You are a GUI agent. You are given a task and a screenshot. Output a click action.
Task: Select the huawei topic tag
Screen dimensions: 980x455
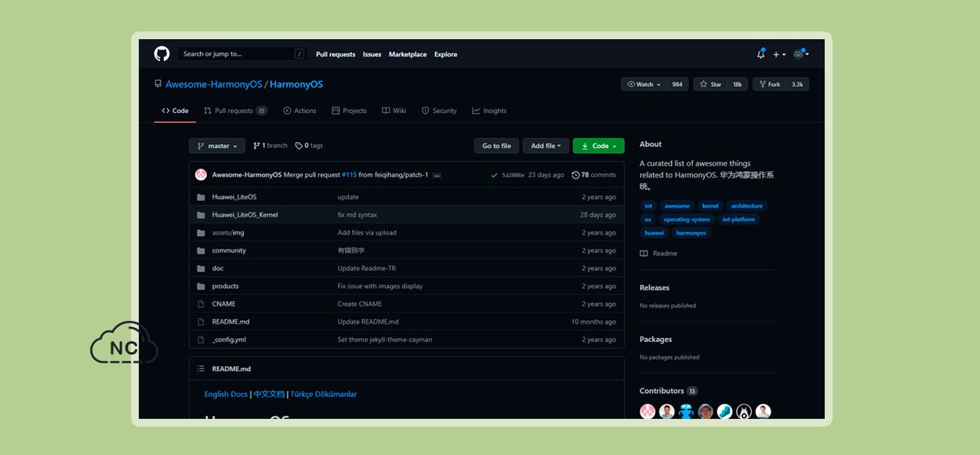654,233
